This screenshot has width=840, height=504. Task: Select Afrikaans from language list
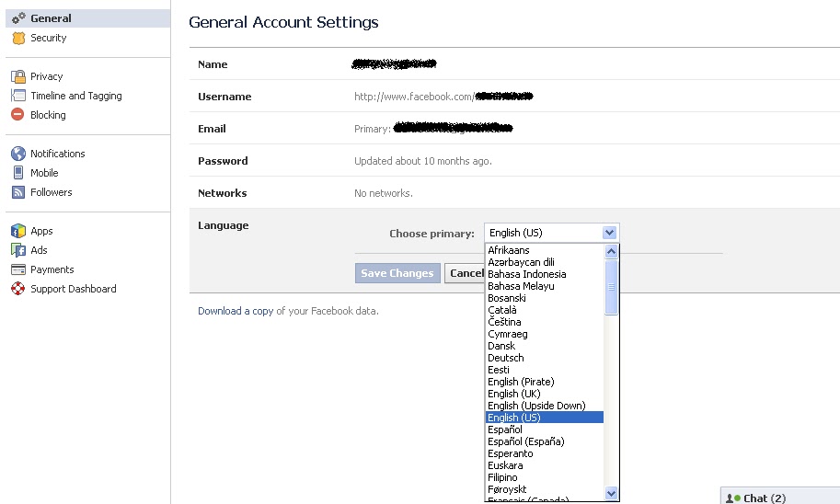[545, 250]
